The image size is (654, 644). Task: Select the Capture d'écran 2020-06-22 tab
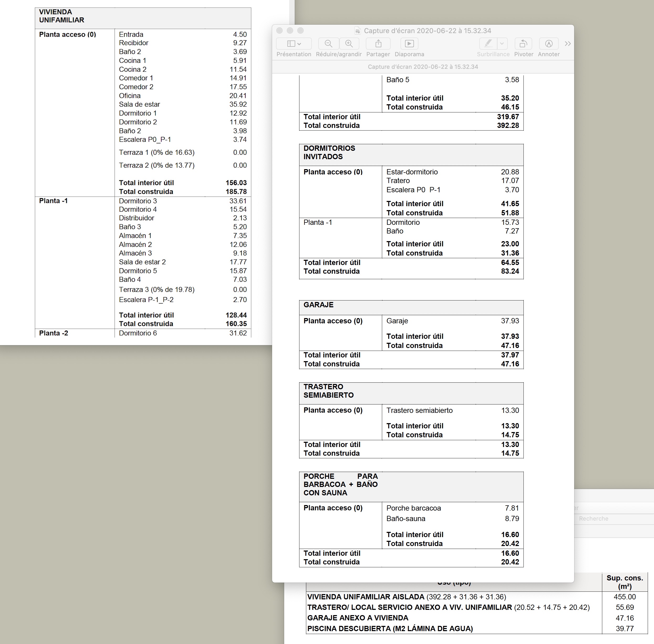423,67
